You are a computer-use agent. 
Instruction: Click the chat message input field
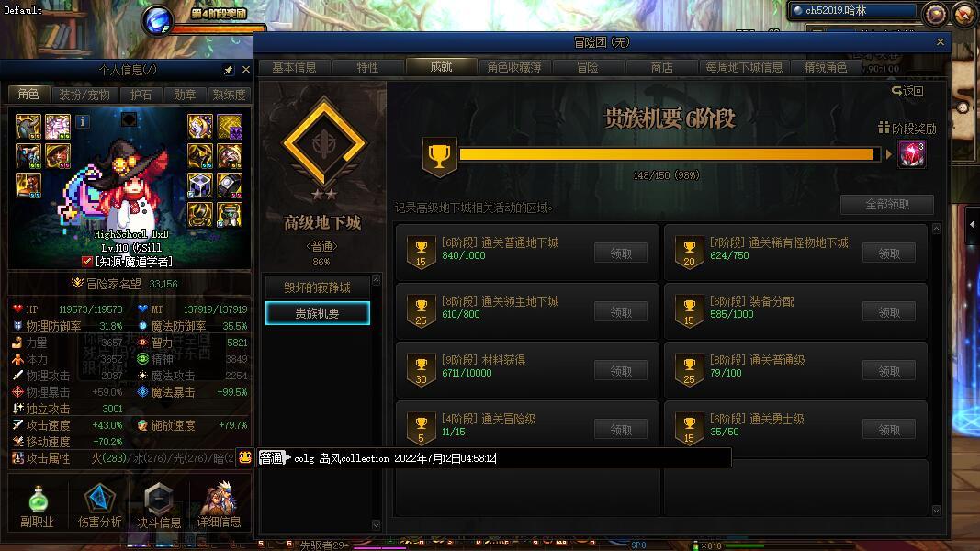coord(510,458)
